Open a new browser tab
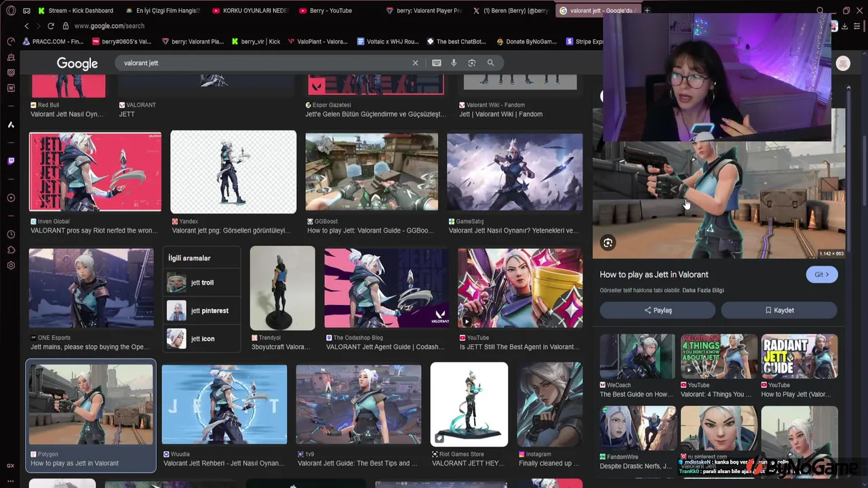Image resolution: width=868 pixels, height=488 pixels. [647, 11]
